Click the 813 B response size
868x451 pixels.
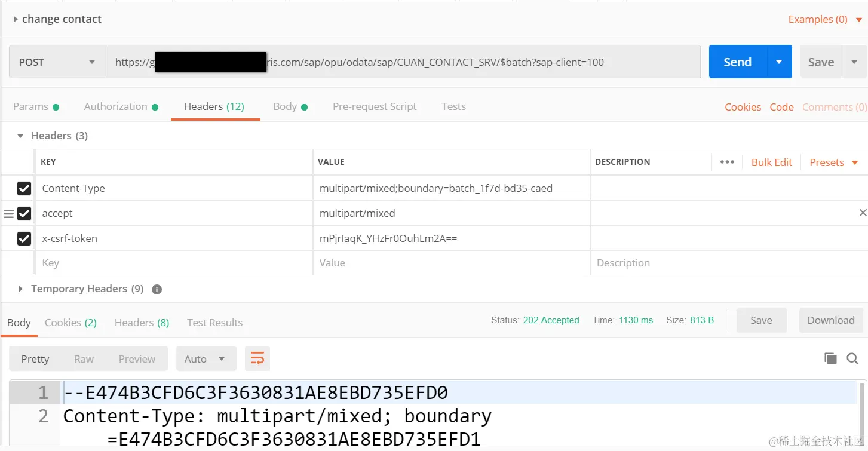701,320
